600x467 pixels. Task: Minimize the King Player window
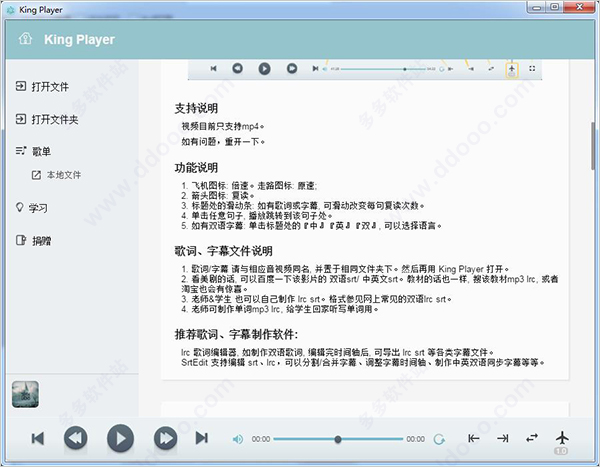pos(536,7)
